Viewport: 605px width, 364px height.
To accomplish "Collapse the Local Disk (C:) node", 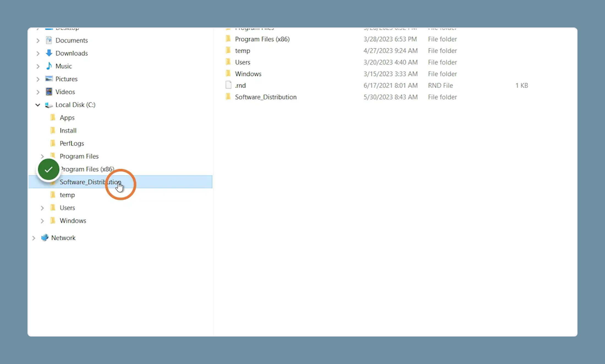I will tap(38, 105).
